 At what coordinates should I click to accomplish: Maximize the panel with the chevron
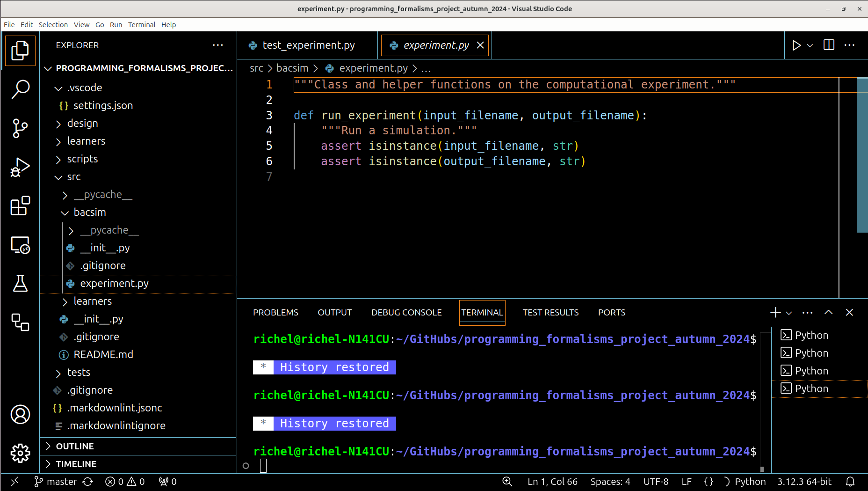(828, 312)
